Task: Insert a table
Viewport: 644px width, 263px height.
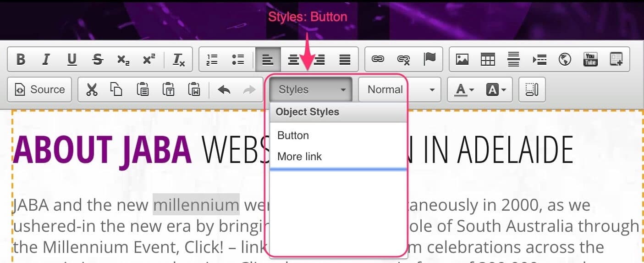Action: pyautogui.click(x=488, y=59)
